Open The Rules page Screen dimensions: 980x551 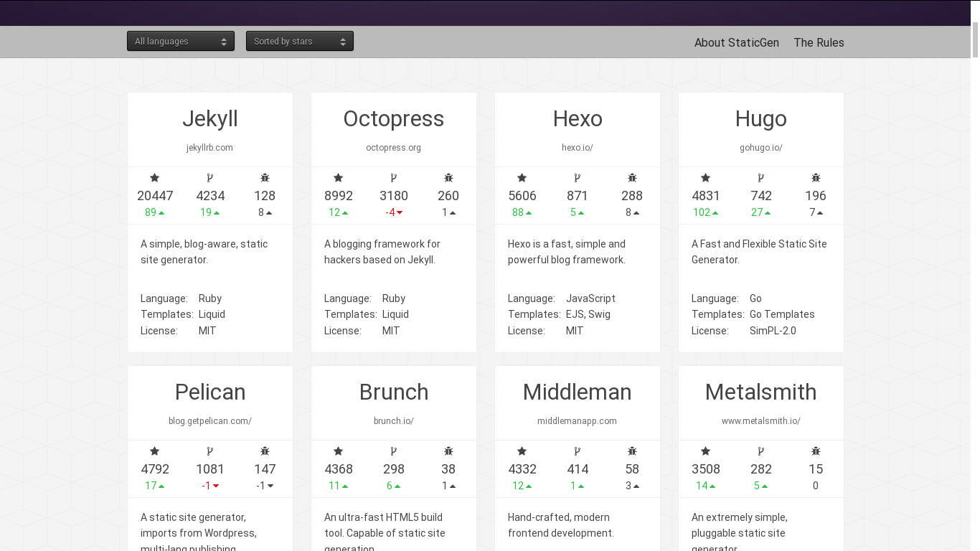point(819,42)
